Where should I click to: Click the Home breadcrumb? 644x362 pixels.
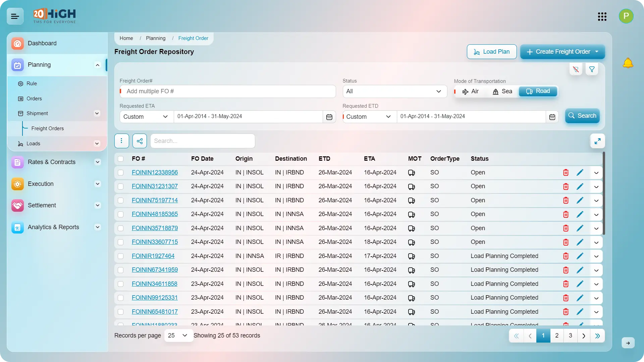coord(126,38)
